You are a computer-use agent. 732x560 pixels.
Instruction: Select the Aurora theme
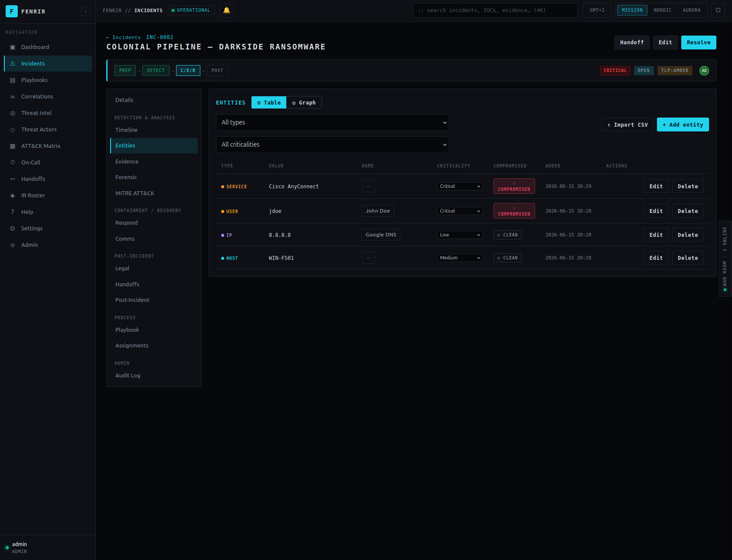pos(692,10)
